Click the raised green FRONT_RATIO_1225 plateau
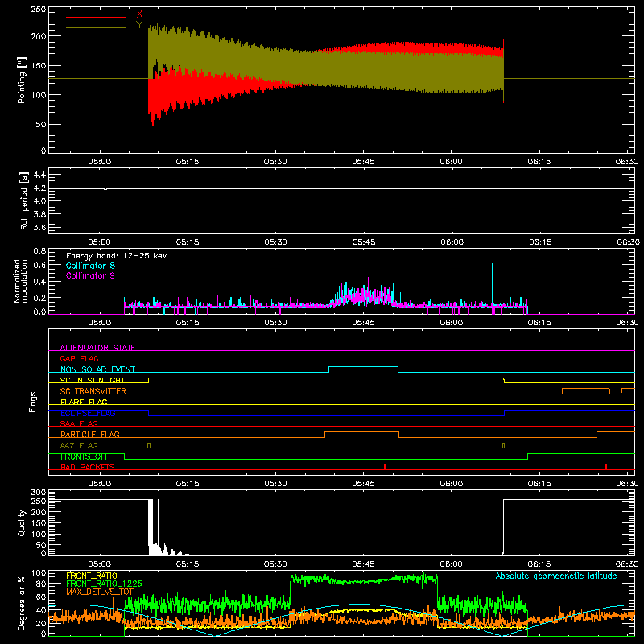The image size is (644, 644). (364, 580)
